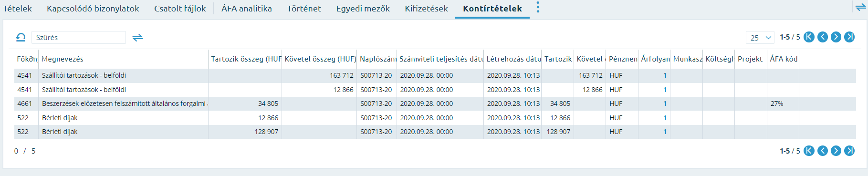The width and height of the screenshot is (868, 176).
Task: Click the panel switch arrows top right
Action: (x=861, y=7)
